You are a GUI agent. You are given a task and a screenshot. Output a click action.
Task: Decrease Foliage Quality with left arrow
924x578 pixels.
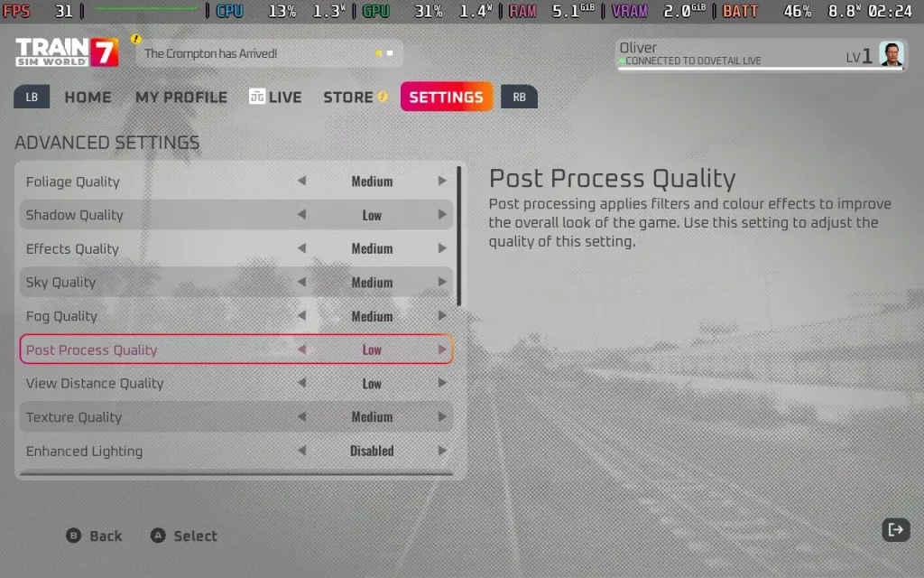[301, 181]
